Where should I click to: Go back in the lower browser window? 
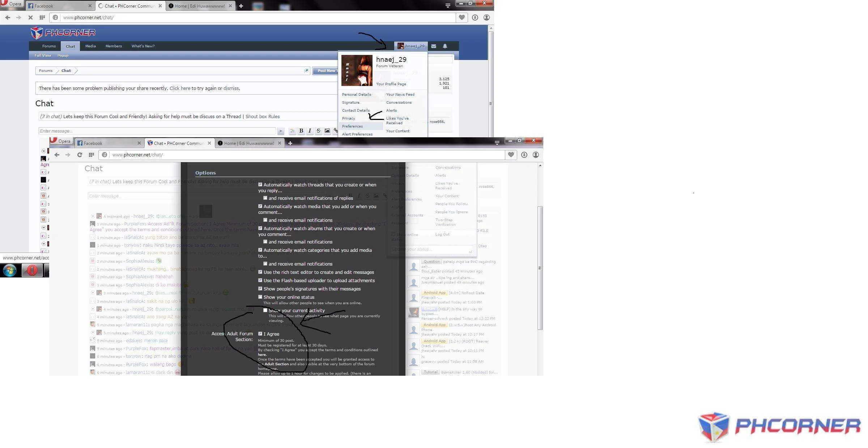point(57,155)
